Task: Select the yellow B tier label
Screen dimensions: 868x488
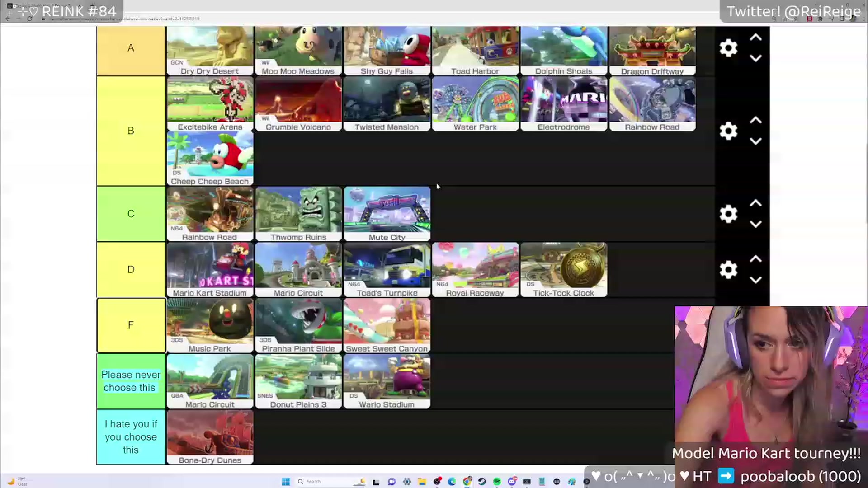Action: (131, 131)
